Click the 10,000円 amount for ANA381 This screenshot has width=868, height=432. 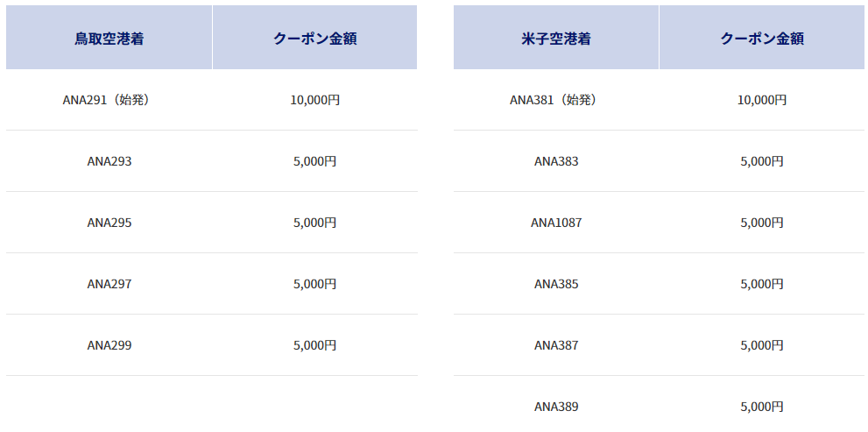[x=762, y=100]
